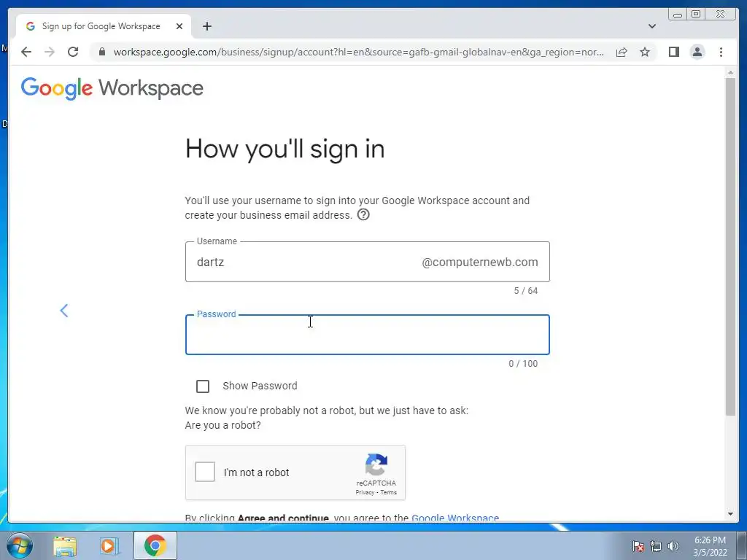Image resolution: width=747 pixels, height=560 pixels.
Task: Open the Windows Start menu
Action: tap(18, 545)
